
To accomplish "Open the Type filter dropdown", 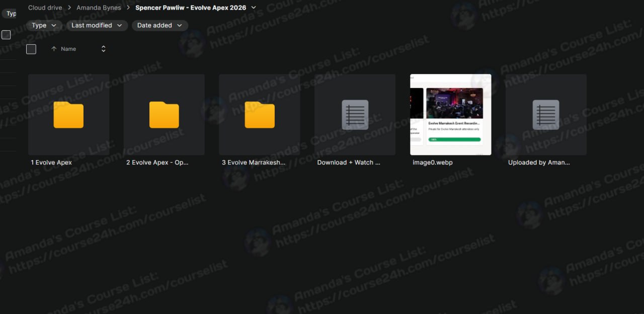I will pos(44,25).
